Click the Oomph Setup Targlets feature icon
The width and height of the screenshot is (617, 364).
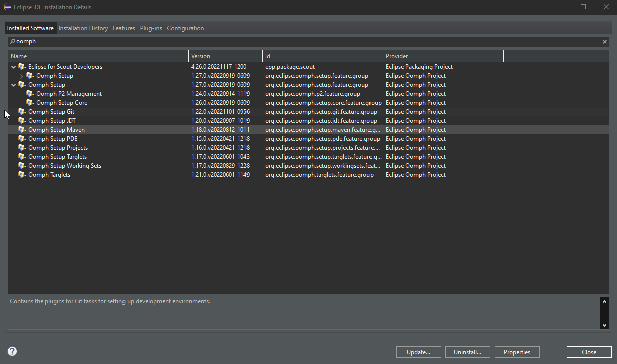(22, 157)
